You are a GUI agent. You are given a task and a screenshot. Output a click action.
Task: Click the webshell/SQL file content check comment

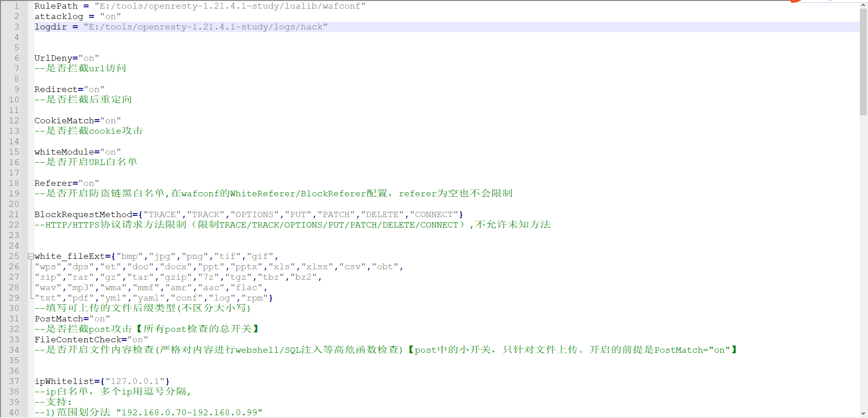click(x=386, y=350)
